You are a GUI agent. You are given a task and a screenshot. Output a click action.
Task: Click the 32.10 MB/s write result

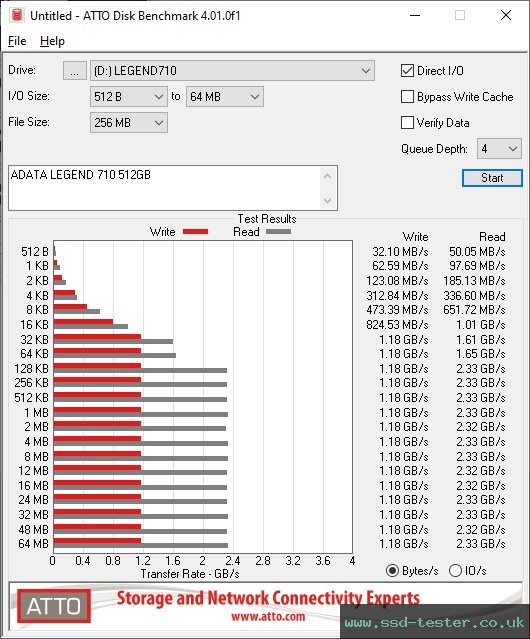(400, 252)
